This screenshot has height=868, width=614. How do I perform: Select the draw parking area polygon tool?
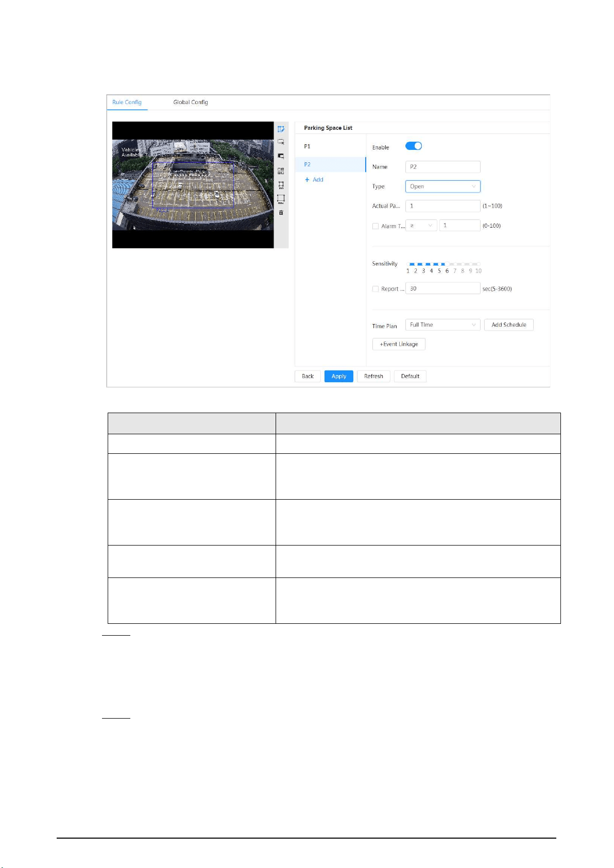[281, 129]
